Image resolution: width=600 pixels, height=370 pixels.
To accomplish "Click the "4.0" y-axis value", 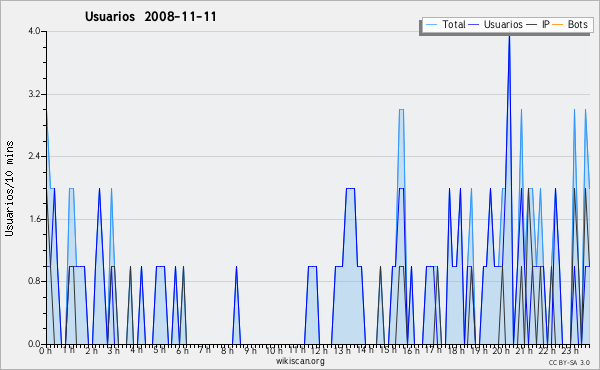I will pos(34,31).
